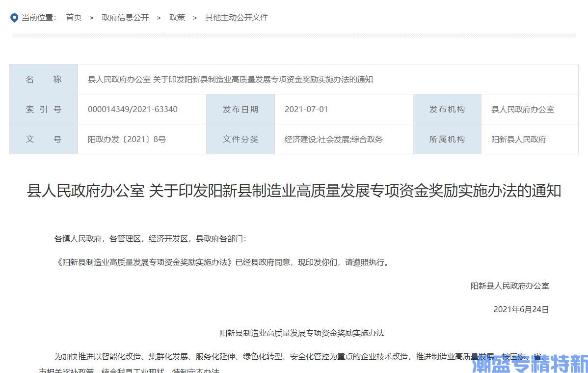588x373 pixels.
Task: Click the 发布日期 label cell
Action: click(x=241, y=109)
